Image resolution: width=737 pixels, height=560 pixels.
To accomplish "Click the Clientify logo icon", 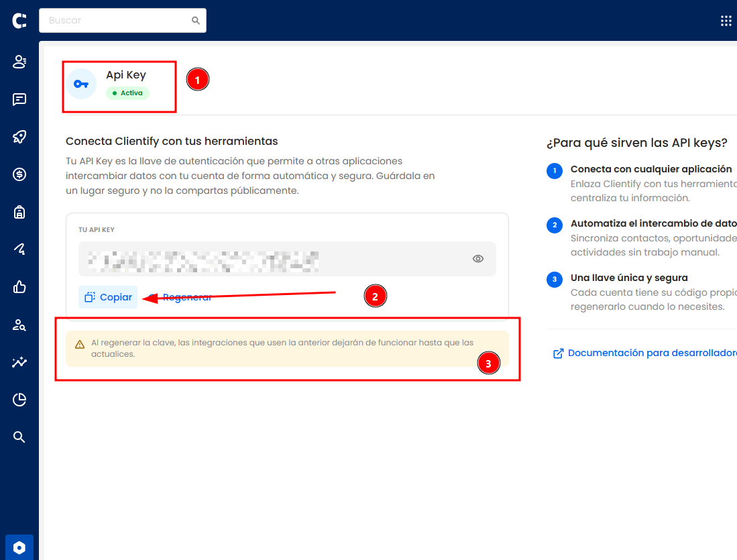I will (x=19, y=21).
